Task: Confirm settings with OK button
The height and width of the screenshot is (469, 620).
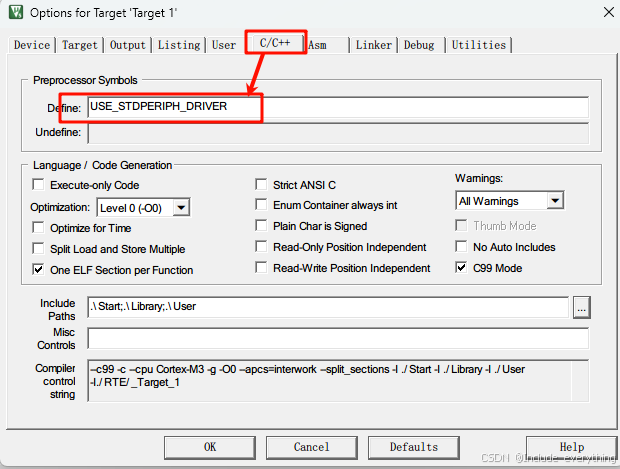Action: (x=210, y=448)
